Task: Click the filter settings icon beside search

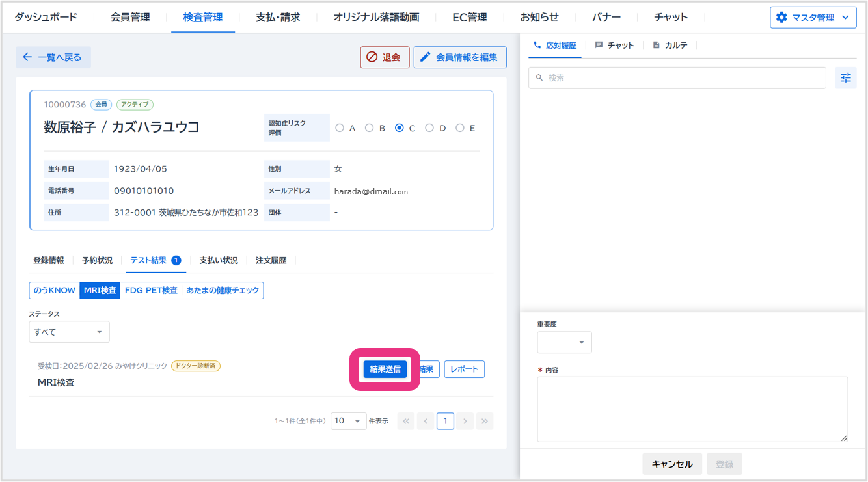Action: tap(845, 78)
